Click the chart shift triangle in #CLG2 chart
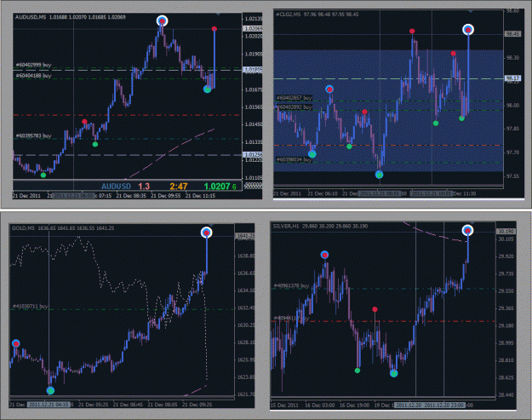This screenshot has width=532, height=420. click(470, 12)
